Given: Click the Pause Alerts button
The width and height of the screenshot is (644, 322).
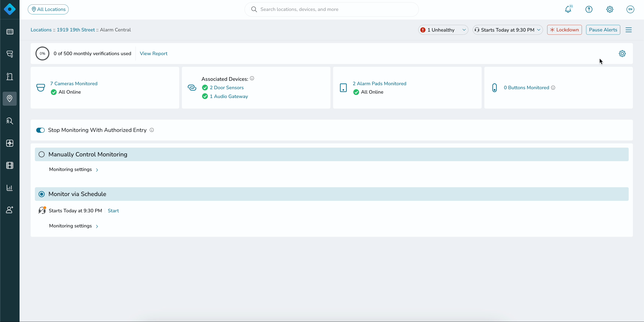Looking at the screenshot, I should coord(603,30).
